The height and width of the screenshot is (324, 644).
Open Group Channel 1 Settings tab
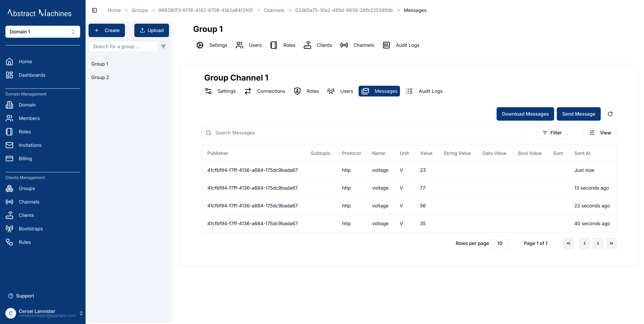[220, 91]
